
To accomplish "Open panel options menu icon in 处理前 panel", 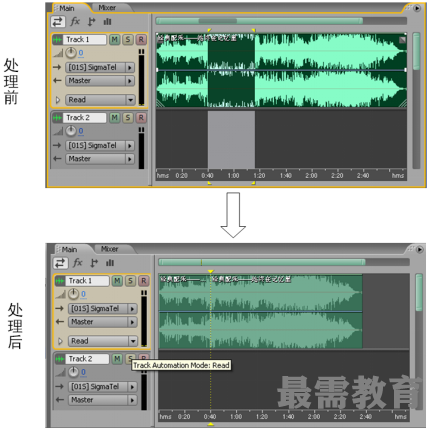I will (417, 8).
